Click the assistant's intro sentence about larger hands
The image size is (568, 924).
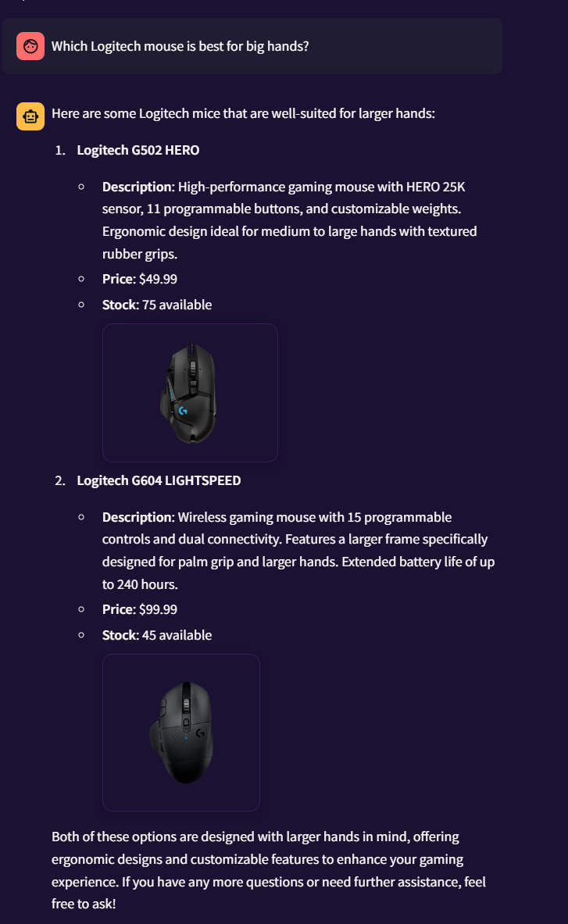243,113
